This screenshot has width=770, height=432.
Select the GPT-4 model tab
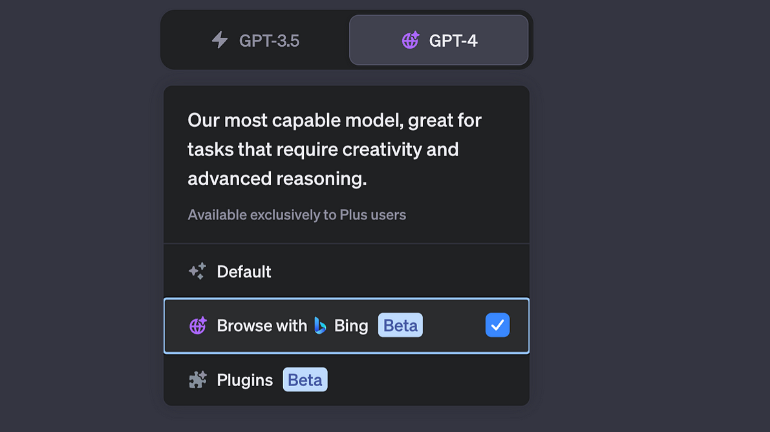coord(438,40)
